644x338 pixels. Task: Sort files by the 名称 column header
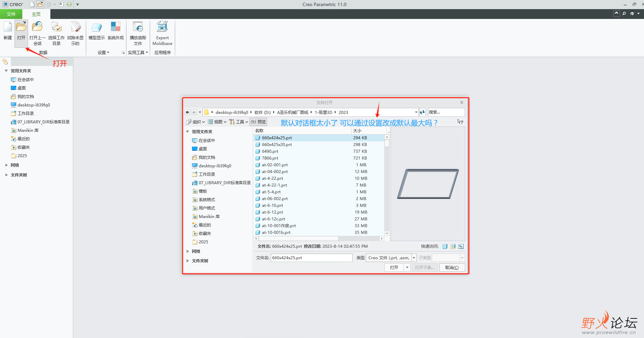click(302, 131)
